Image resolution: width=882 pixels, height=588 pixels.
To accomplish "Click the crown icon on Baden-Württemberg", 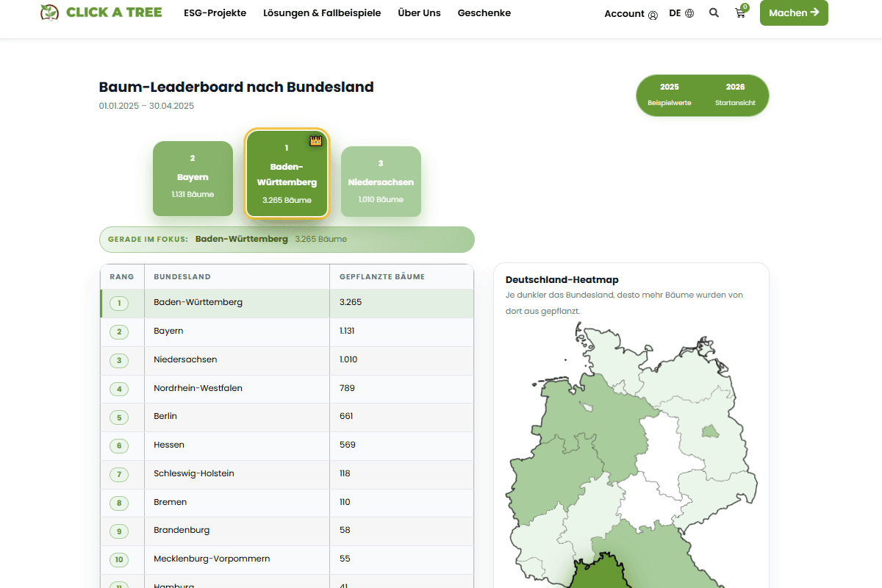I will pyautogui.click(x=315, y=141).
